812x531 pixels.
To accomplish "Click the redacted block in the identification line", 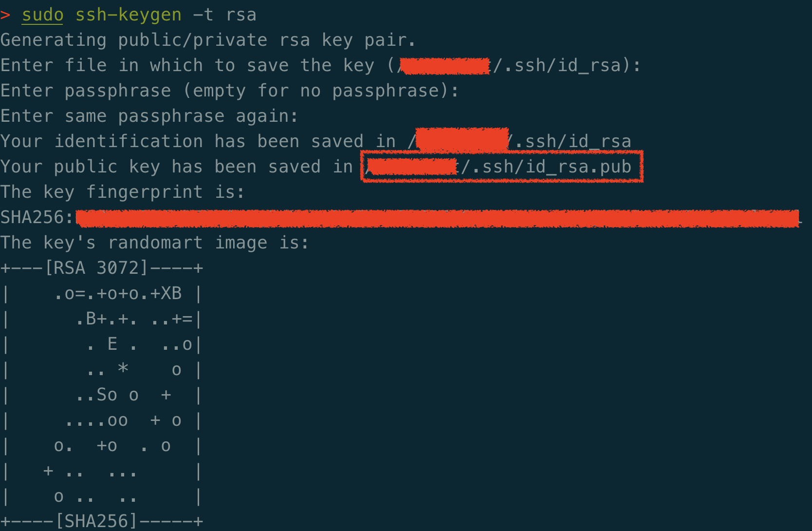I will point(462,140).
